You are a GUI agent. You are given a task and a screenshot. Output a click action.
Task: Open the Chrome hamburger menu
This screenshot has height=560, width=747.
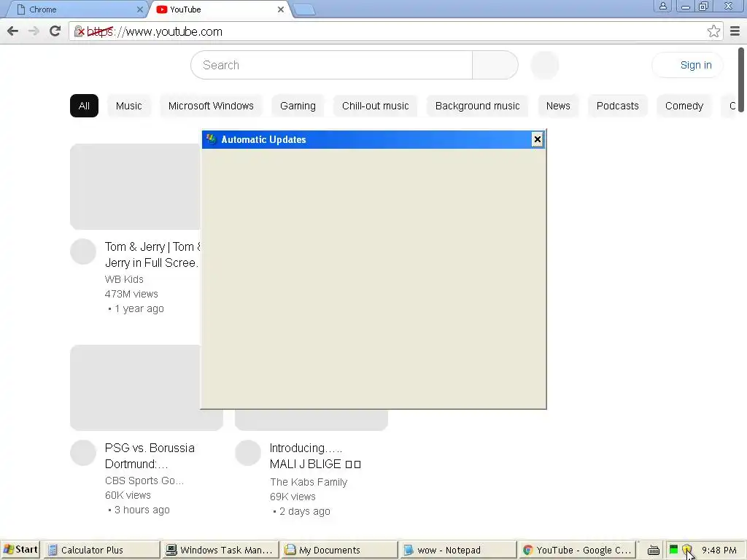[735, 31]
